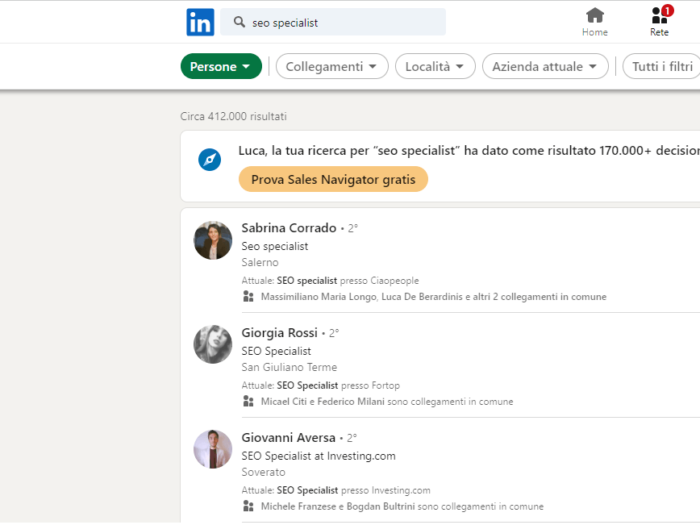Click the LinkedIn logo icon
This screenshot has width=700, height=525.
coord(200,22)
